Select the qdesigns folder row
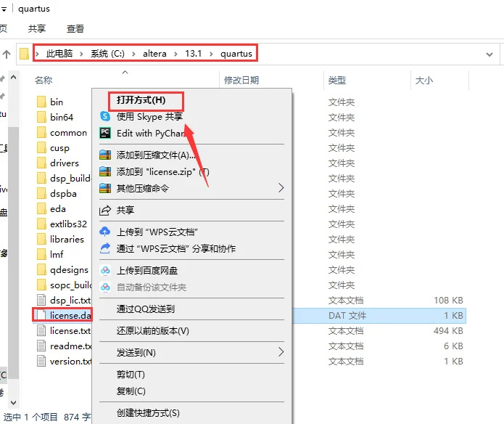This screenshot has height=424, width=504. (x=69, y=270)
